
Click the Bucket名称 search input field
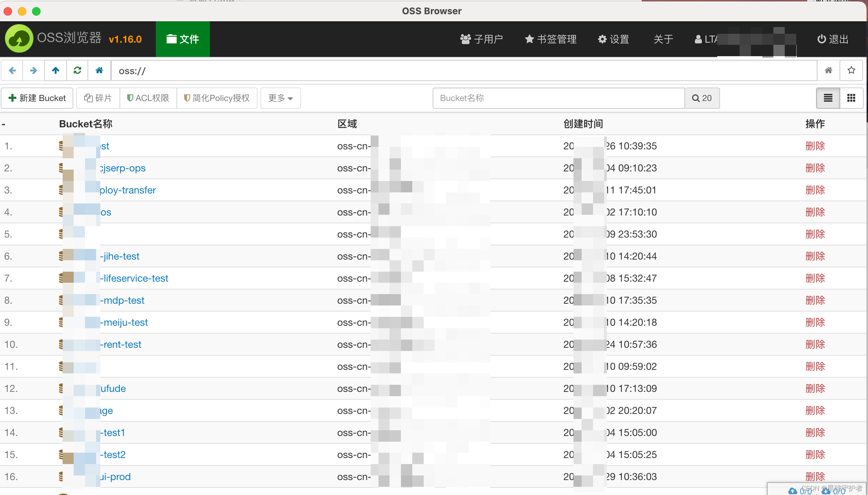(x=558, y=98)
